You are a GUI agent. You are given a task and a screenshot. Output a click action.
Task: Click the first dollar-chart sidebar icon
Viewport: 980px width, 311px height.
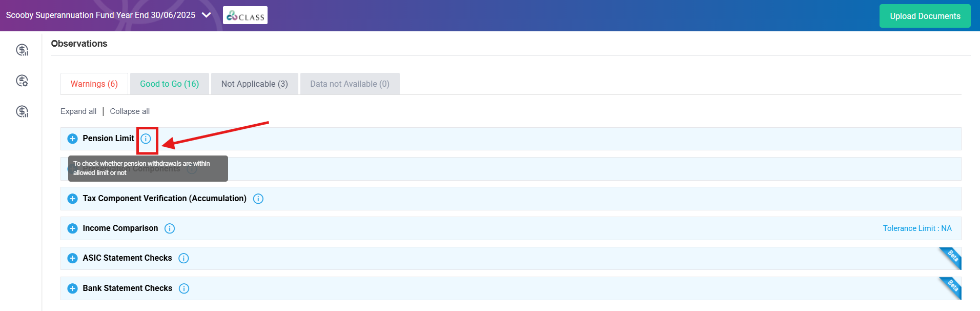pos(22,50)
